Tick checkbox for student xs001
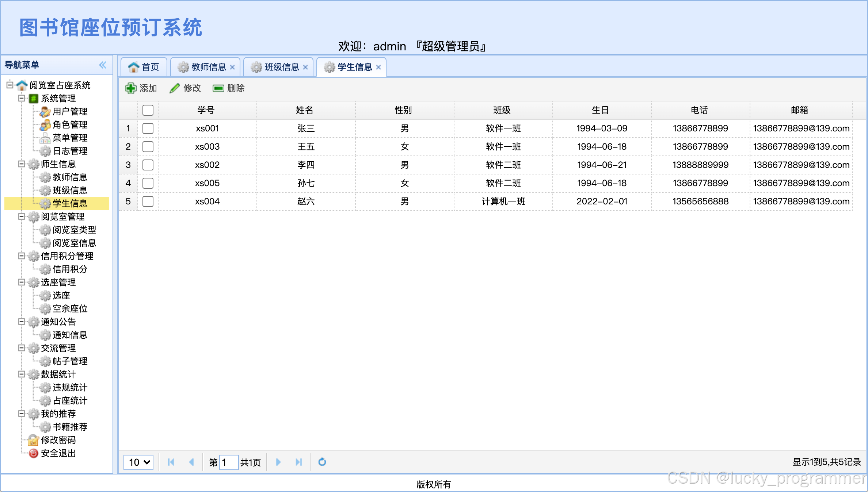This screenshot has height=492, width=868. point(148,128)
